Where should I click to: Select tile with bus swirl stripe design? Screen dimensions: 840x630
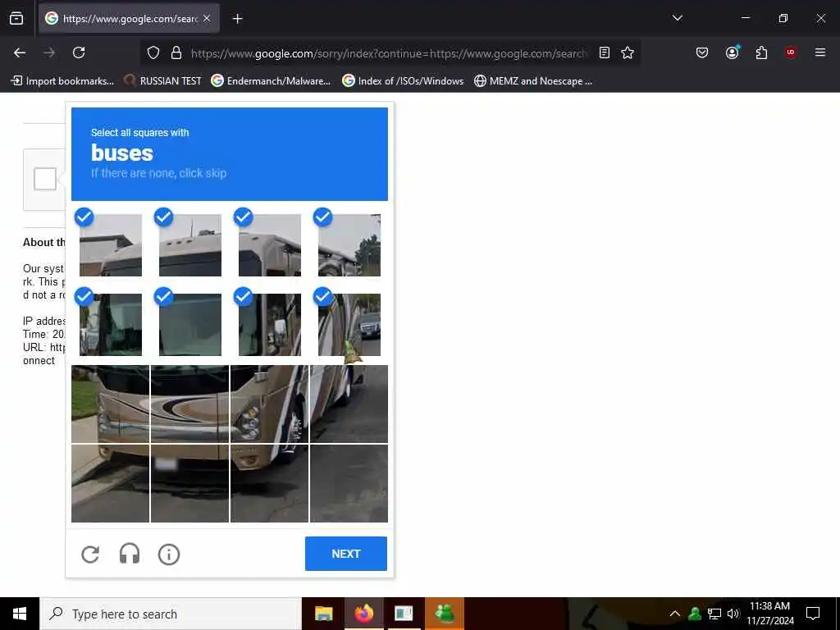coord(190,404)
